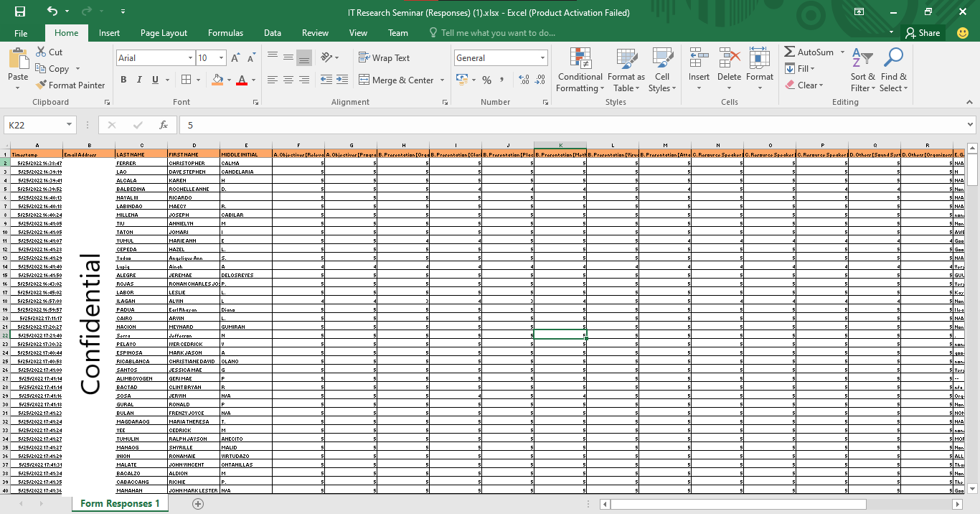Toggle Italic formatting
980x514 pixels.
[139, 80]
